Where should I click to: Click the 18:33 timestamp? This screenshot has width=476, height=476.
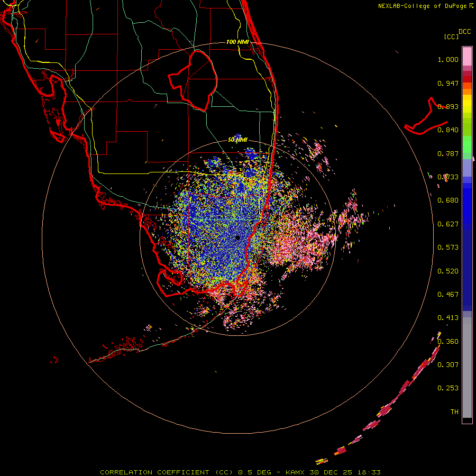click(x=370, y=472)
